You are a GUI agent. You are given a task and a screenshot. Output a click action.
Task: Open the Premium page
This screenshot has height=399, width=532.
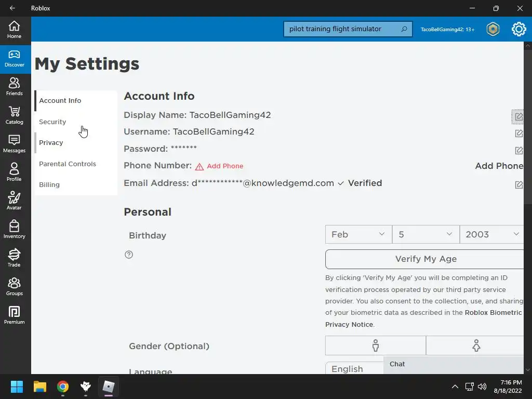[x=14, y=315]
